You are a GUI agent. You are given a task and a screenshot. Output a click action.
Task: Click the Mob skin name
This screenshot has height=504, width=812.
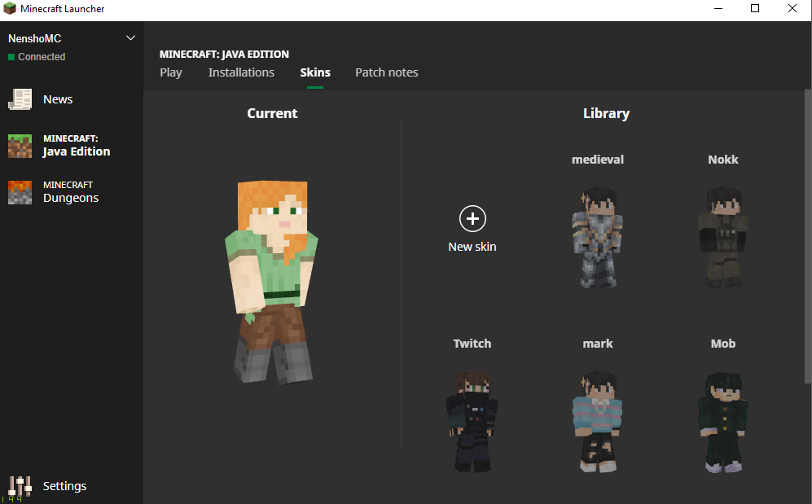[723, 344]
